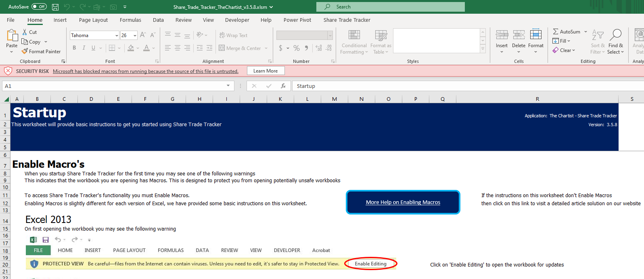Open the File tab
Image resolution: width=644 pixels, height=279 pixels.
pos(10,20)
